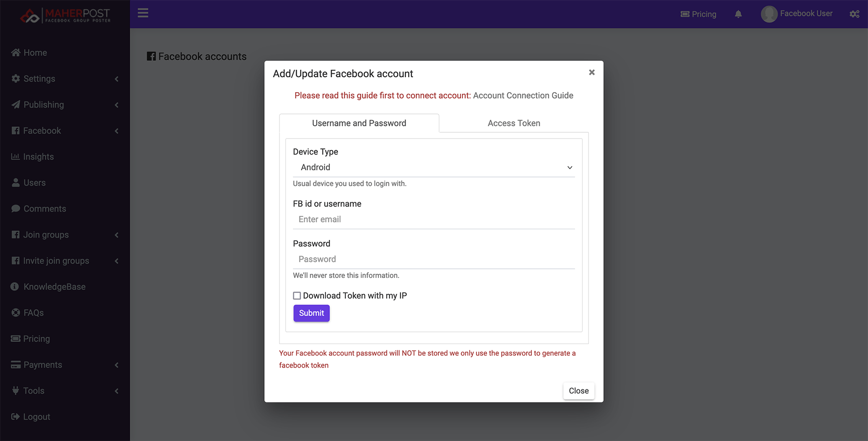Click the Tools plug icon

(x=15, y=390)
